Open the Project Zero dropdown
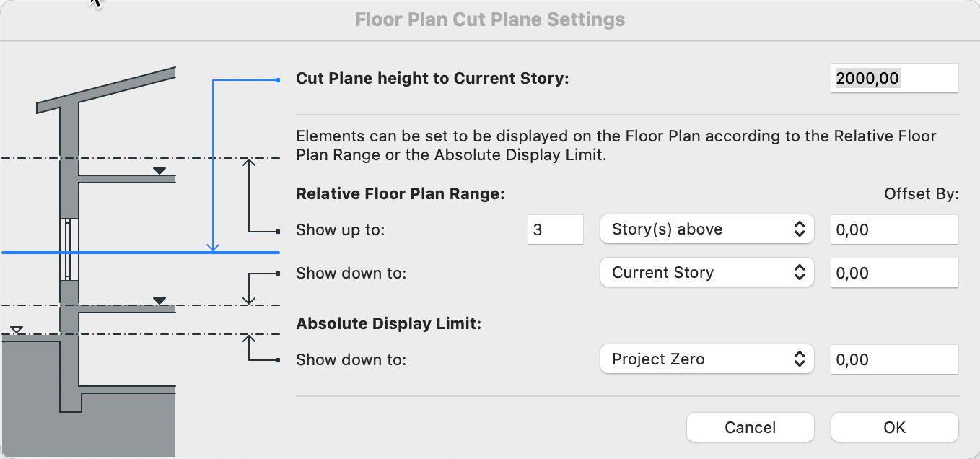The width and height of the screenshot is (980, 459). [x=707, y=359]
